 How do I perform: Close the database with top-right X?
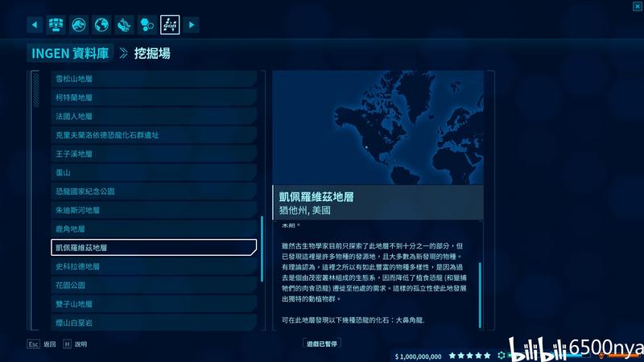(638, 6)
